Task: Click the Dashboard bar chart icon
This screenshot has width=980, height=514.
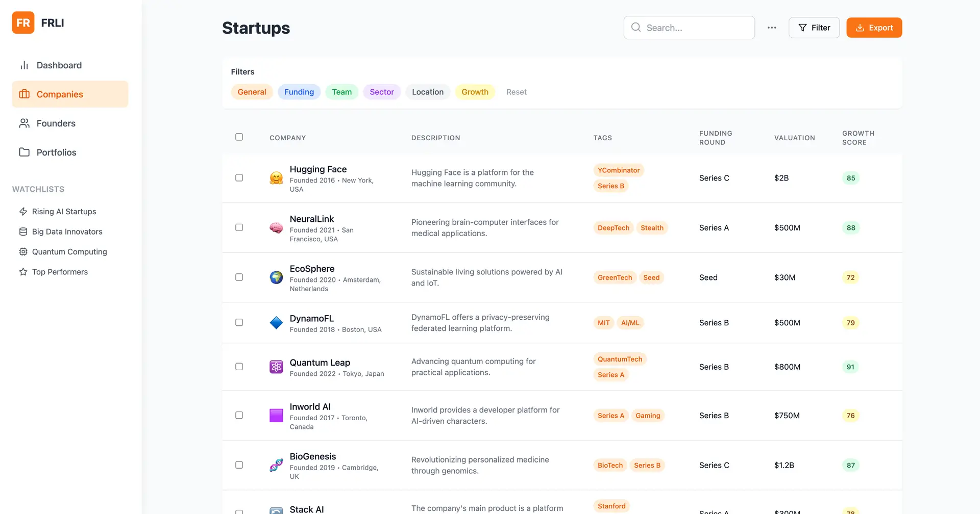Action: pyautogui.click(x=24, y=65)
